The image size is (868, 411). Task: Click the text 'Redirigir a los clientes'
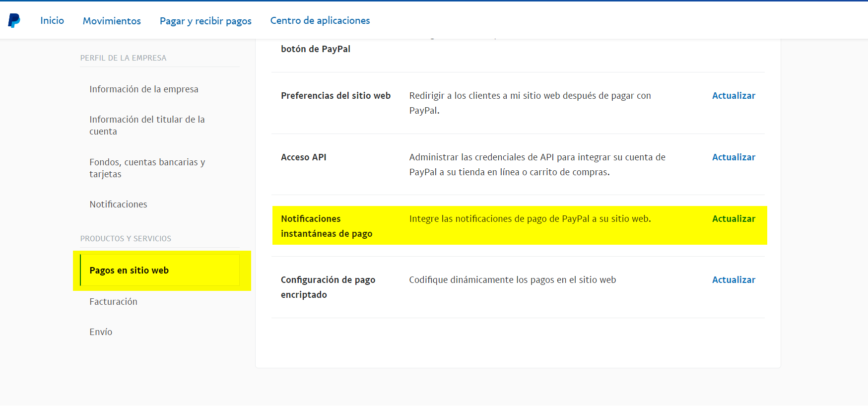click(x=455, y=96)
